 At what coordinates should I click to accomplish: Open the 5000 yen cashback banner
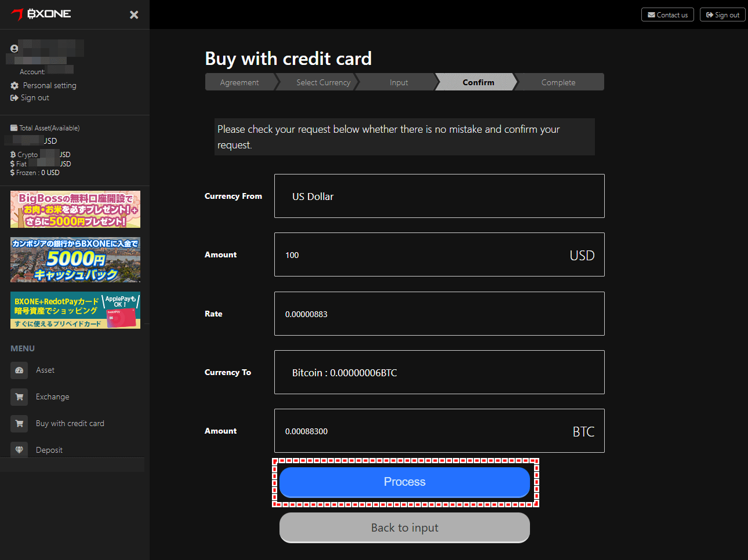(75, 259)
